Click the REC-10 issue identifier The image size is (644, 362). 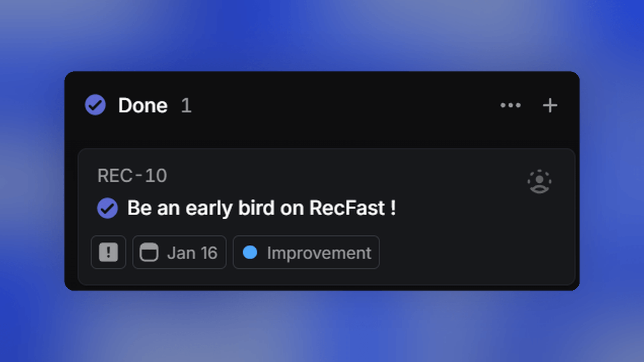[132, 176]
